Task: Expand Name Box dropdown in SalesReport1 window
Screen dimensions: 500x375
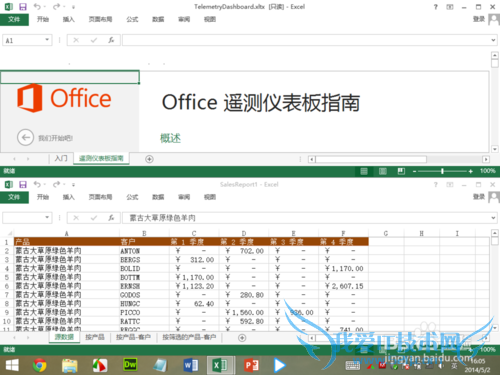Action: [47, 218]
